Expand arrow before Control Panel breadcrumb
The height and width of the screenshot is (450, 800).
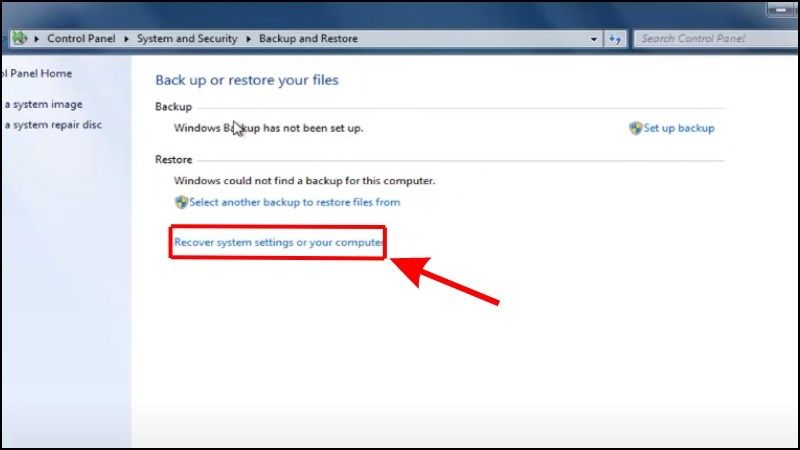coord(36,39)
